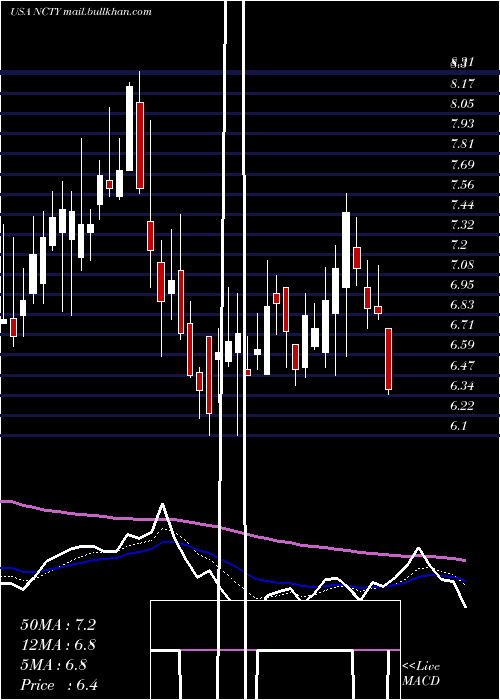Click the 6.83 price axis label
The image size is (500, 700).
click(x=462, y=304)
